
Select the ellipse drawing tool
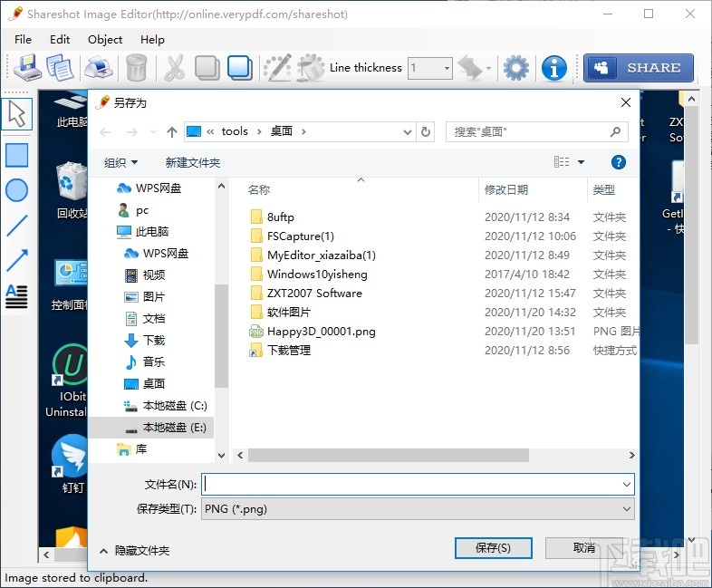[x=17, y=190]
